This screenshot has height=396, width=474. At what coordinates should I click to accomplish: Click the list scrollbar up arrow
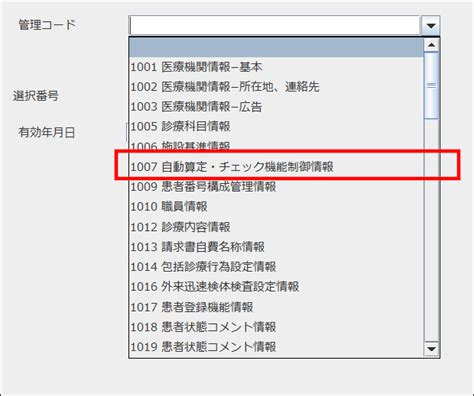coord(431,45)
